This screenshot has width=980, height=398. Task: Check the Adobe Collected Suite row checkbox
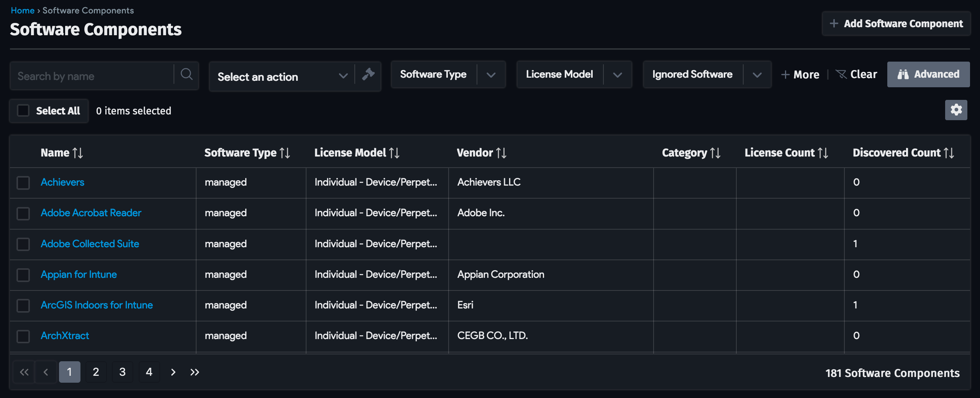[x=23, y=244]
